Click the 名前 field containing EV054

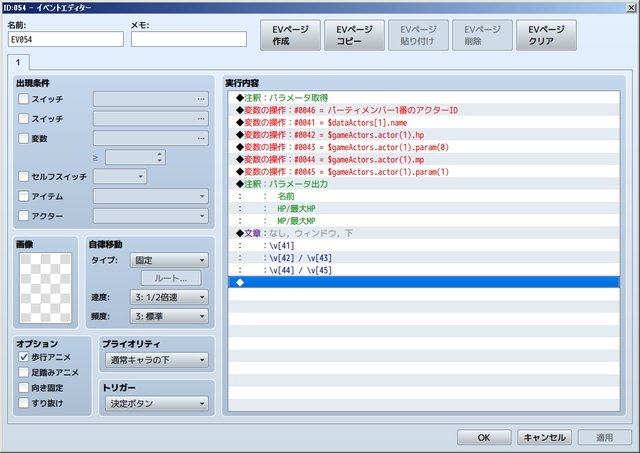tap(66, 39)
